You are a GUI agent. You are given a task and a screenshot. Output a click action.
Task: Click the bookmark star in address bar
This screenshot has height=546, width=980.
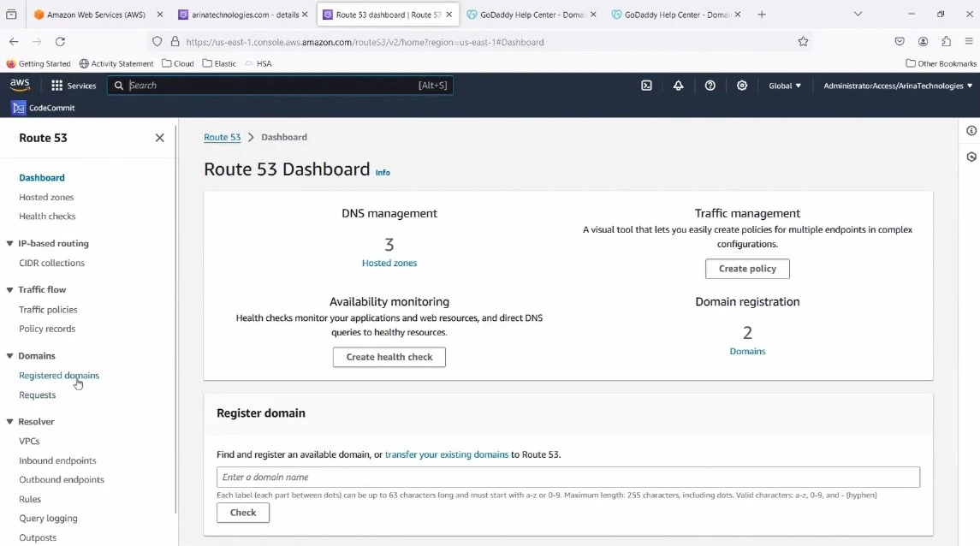click(x=803, y=41)
